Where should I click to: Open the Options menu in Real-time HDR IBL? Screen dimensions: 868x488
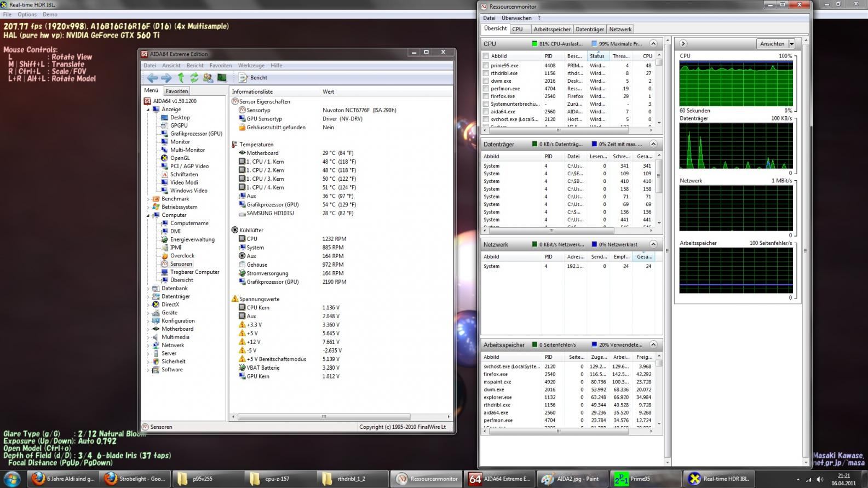coord(27,14)
